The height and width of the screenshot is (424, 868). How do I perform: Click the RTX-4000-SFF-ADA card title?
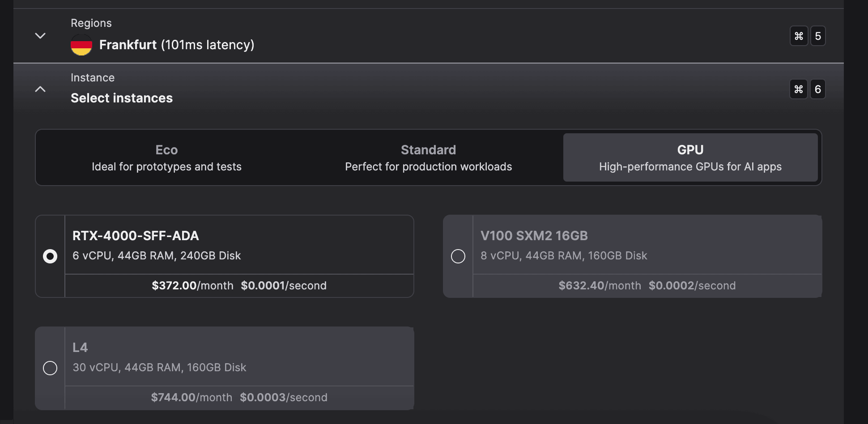(136, 236)
